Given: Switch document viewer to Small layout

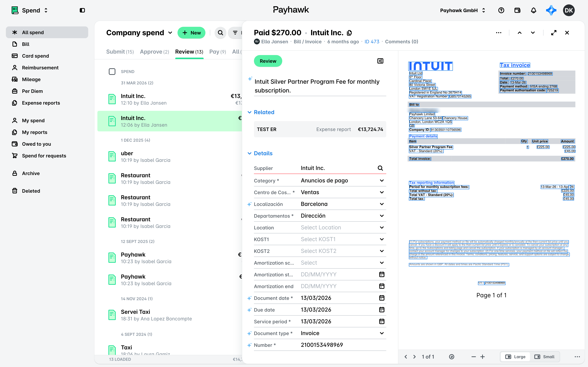Looking at the screenshot, I should [x=544, y=357].
